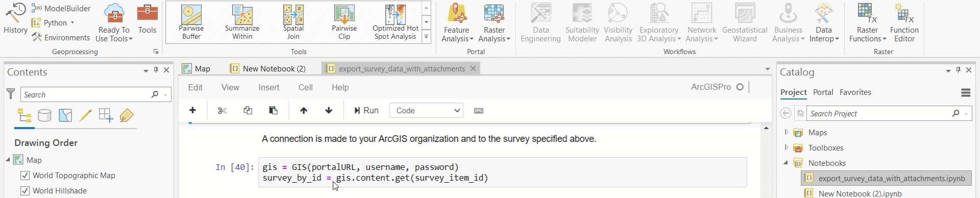Switch Contents to List By Drawing Order
This screenshot has width=980, height=198.
[24, 116]
